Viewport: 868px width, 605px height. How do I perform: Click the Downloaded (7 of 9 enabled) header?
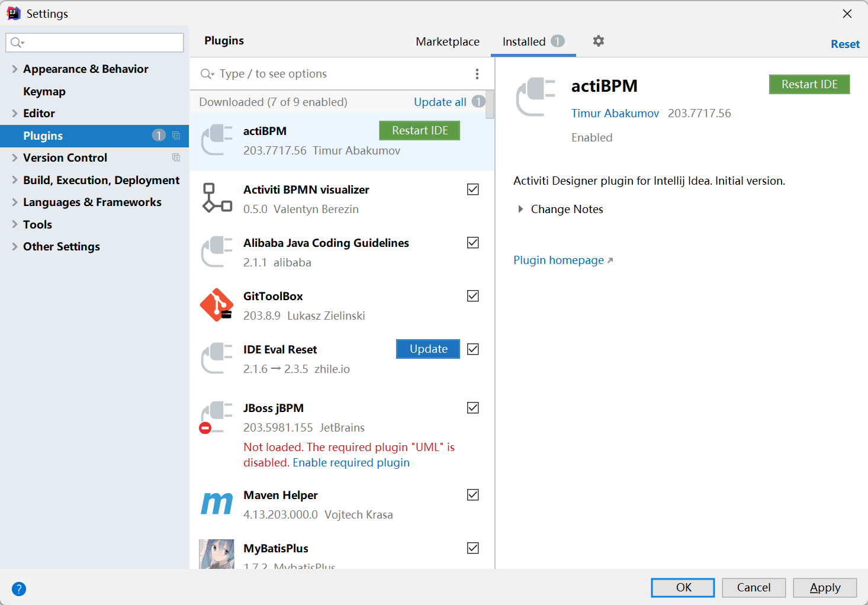[273, 102]
